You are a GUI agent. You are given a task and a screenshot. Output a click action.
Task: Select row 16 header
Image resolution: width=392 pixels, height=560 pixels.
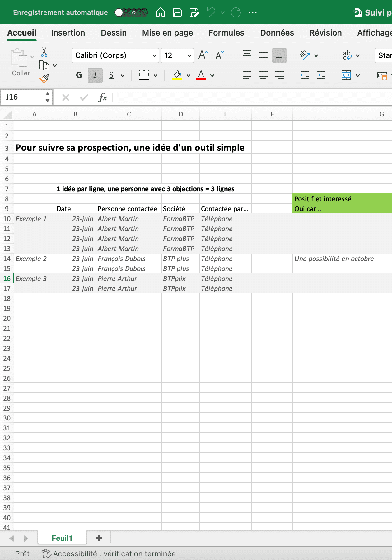click(x=7, y=279)
